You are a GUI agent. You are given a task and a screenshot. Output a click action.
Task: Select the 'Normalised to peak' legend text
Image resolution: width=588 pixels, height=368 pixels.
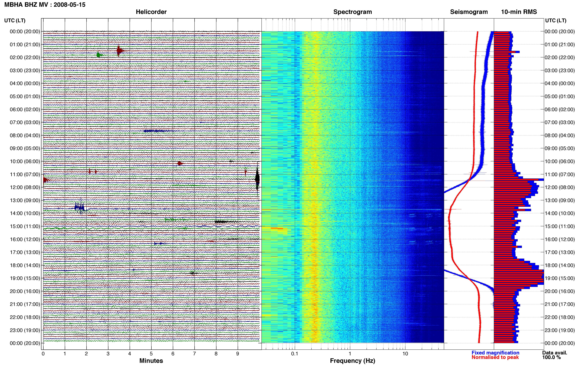tap(495, 357)
